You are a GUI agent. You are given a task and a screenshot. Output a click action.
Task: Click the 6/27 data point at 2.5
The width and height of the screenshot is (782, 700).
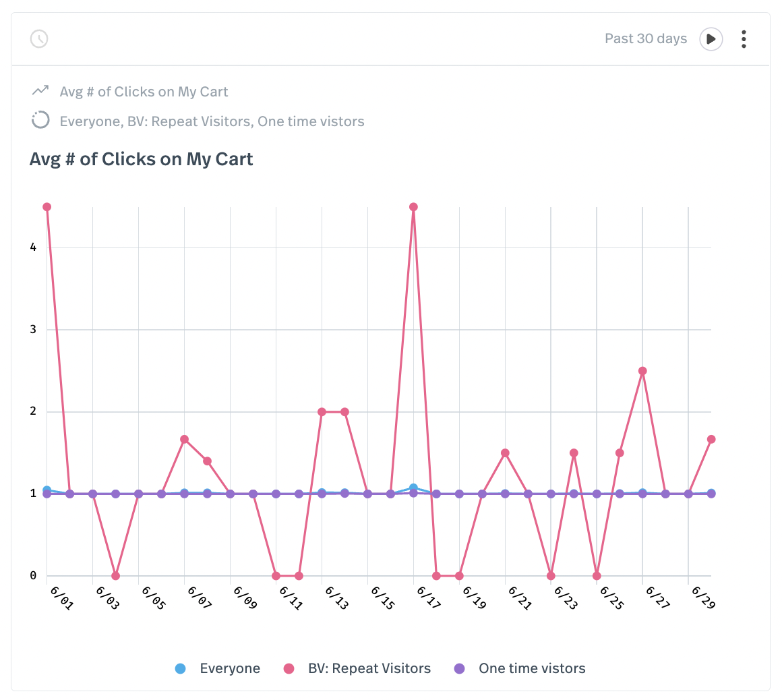click(642, 371)
